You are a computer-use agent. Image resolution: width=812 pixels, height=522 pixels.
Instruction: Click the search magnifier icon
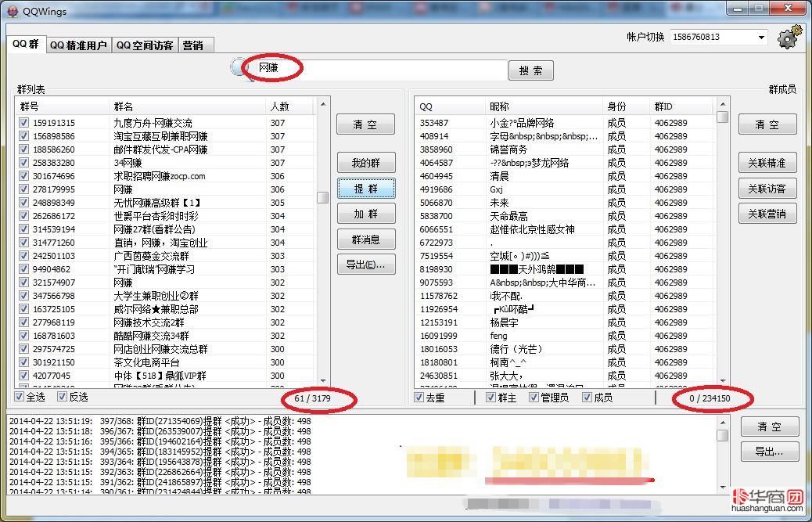239,70
